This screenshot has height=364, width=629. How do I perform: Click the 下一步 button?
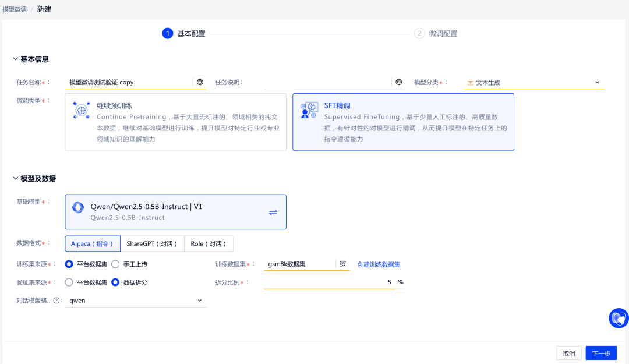point(600,353)
